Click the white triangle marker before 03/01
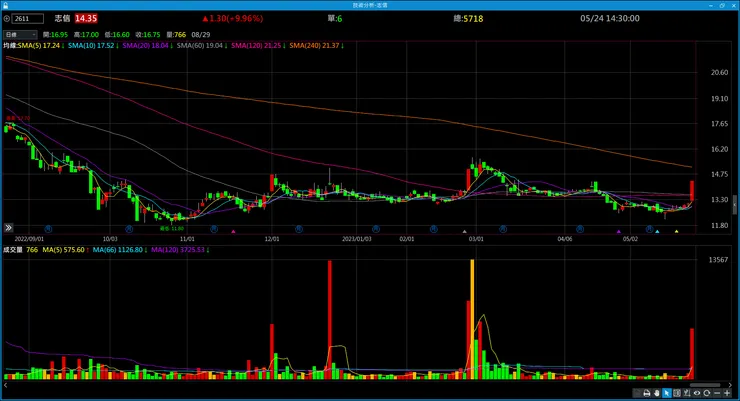Image resolution: width=740 pixels, height=401 pixels. (464, 231)
